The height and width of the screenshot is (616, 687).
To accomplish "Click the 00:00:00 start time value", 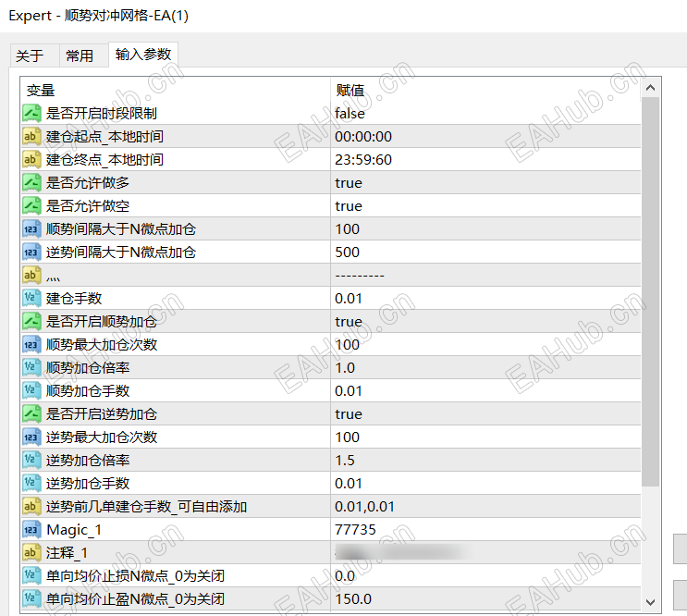I will [363, 136].
